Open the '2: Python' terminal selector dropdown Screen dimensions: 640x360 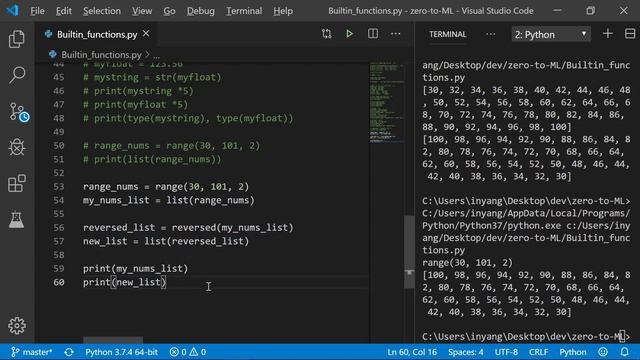click(551, 35)
